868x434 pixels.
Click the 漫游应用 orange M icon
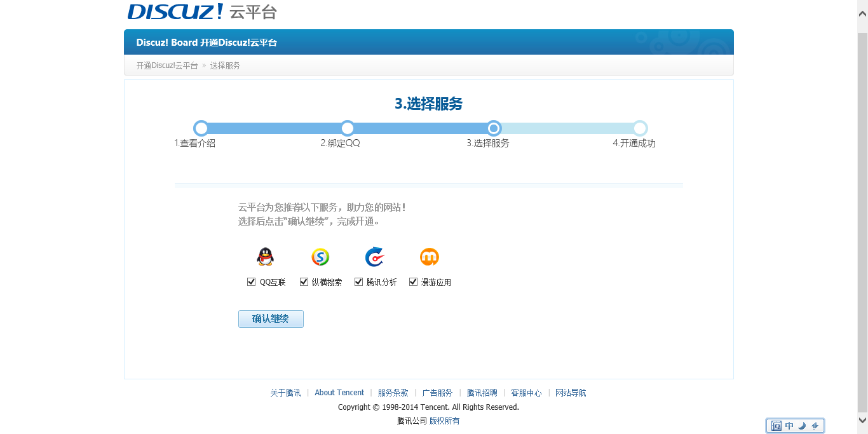click(430, 257)
